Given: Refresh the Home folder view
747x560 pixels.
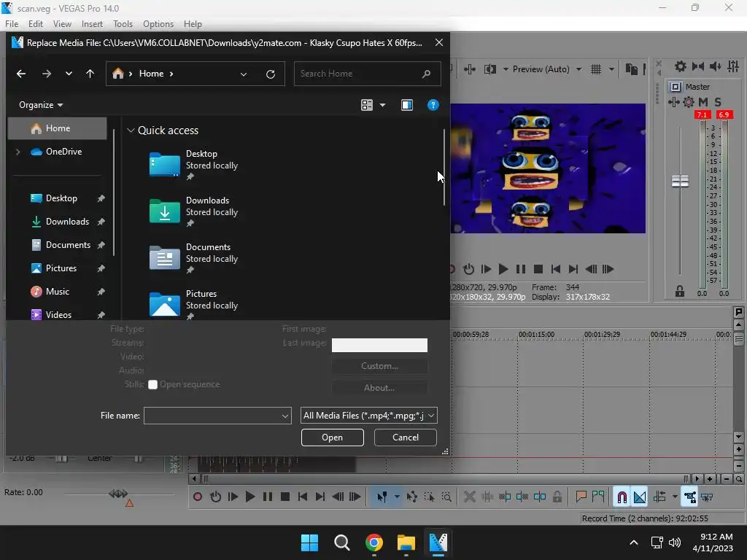Looking at the screenshot, I should 271,74.
